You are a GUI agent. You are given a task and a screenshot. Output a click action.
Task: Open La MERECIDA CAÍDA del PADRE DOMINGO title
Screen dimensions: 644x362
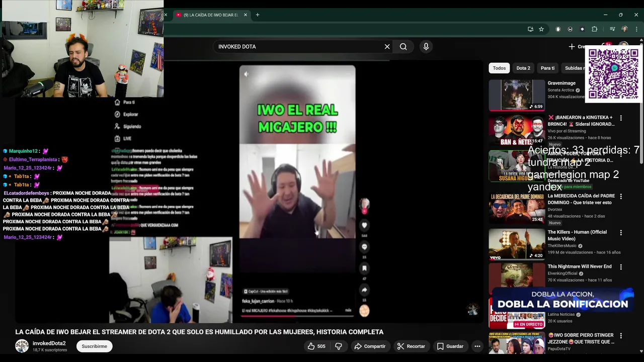(x=581, y=199)
